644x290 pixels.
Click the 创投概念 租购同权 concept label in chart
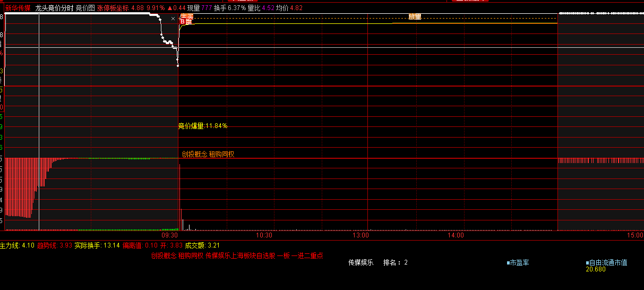click(208, 154)
